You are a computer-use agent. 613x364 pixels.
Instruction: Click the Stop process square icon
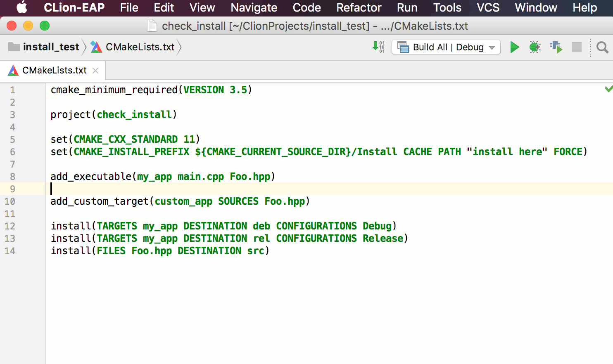(576, 47)
